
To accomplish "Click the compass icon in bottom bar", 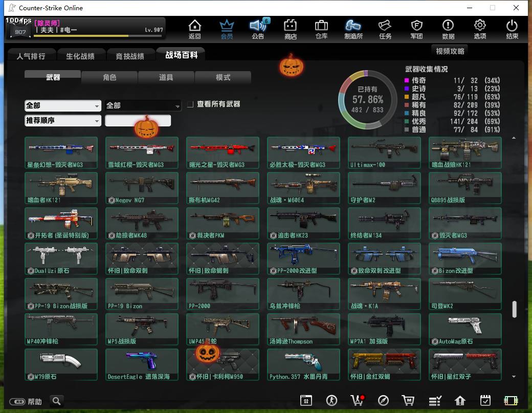I will click(x=383, y=401).
